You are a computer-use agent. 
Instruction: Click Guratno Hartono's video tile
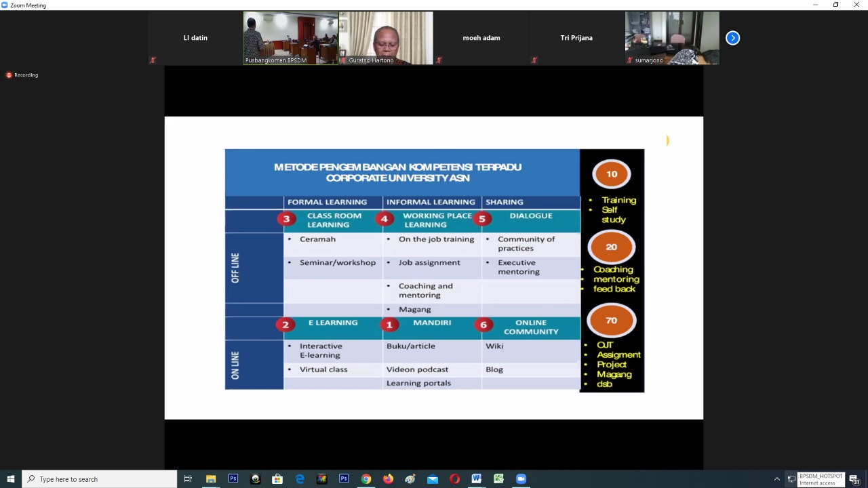pos(386,38)
